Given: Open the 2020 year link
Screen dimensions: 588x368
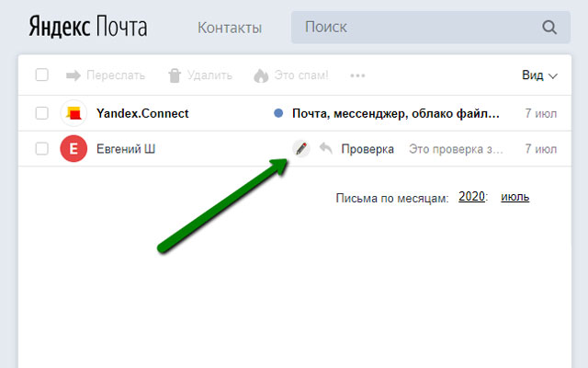Looking at the screenshot, I should click(471, 196).
